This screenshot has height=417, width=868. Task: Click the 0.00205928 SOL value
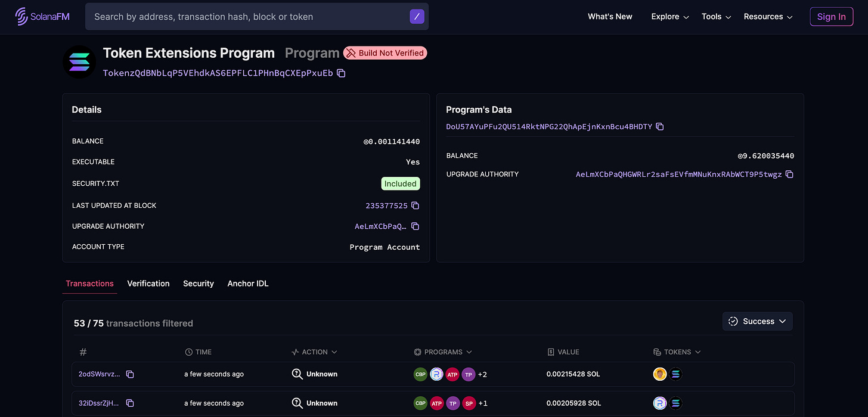[x=573, y=403]
